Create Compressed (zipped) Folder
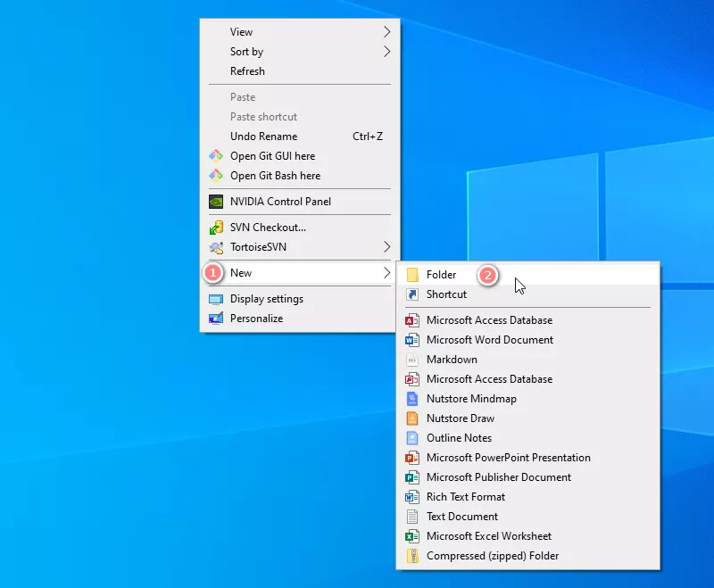The height and width of the screenshot is (588, 714). tap(527, 556)
